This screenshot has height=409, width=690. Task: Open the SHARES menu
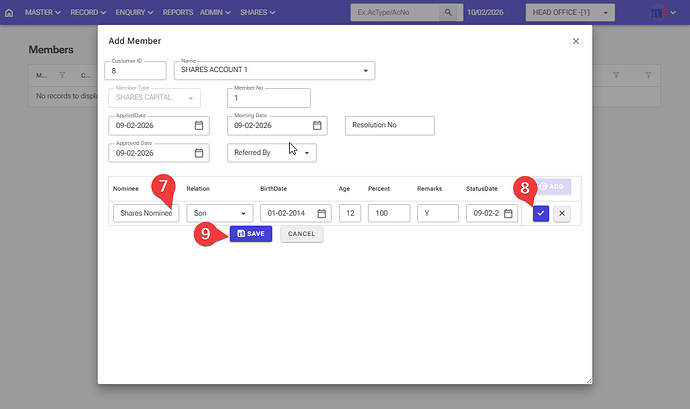click(x=257, y=12)
